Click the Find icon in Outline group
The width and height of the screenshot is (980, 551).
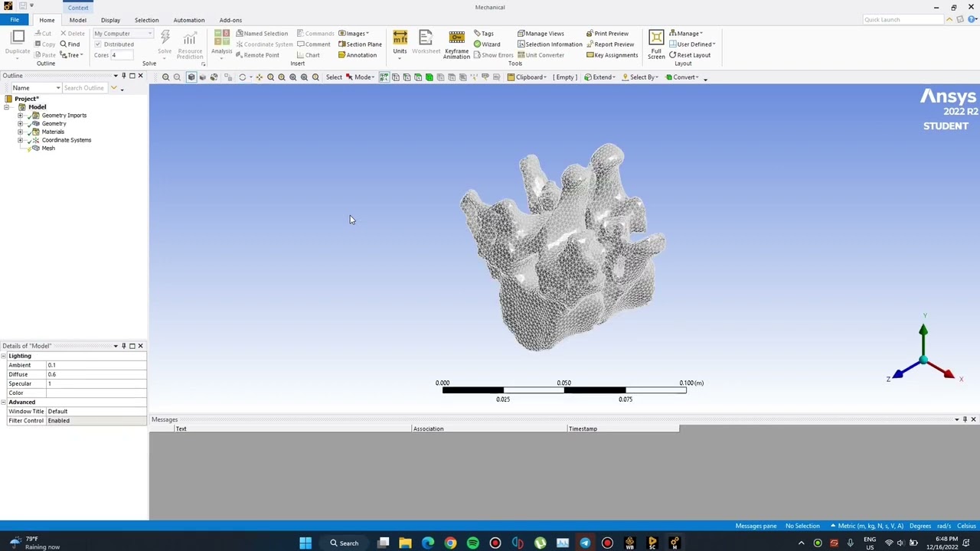[70, 44]
